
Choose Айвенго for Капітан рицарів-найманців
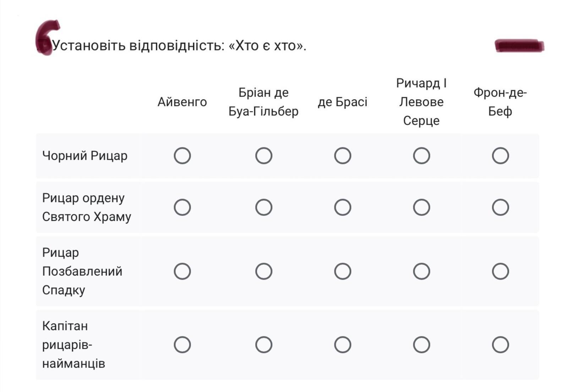click(x=182, y=344)
